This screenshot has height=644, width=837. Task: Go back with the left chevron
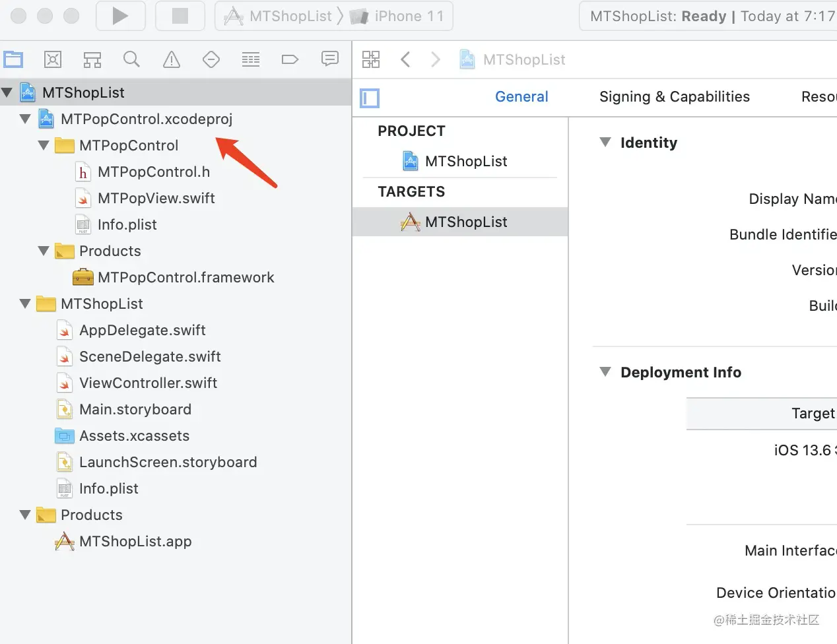[405, 59]
